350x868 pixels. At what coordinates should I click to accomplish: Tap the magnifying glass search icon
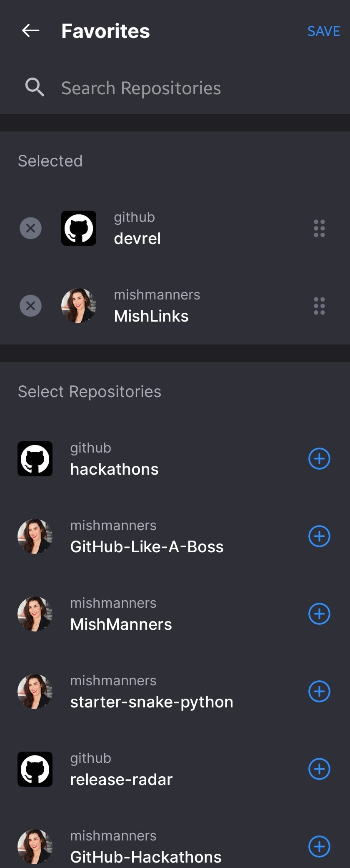35,88
